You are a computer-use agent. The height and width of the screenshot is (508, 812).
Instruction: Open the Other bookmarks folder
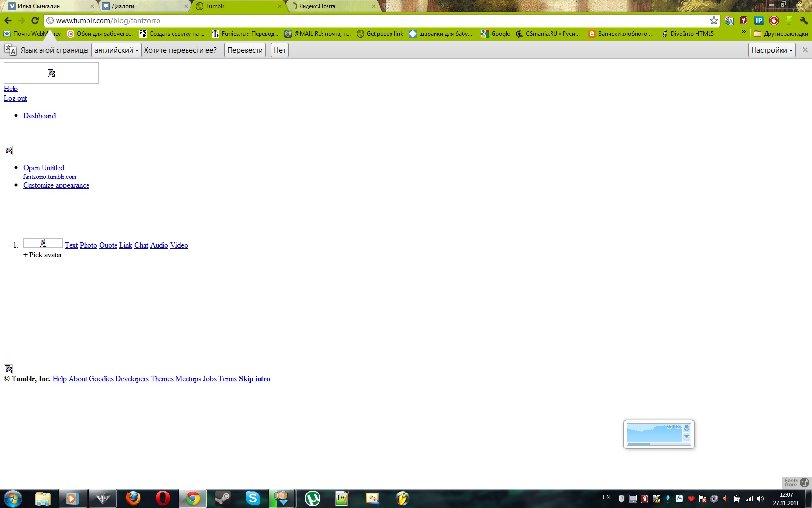click(x=781, y=34)
